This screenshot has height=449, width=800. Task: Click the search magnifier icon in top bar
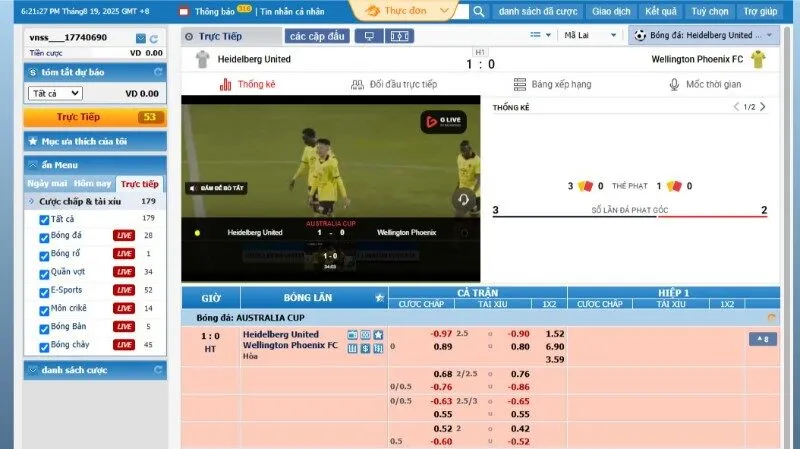pyautogui.click(x=479, y=11)
